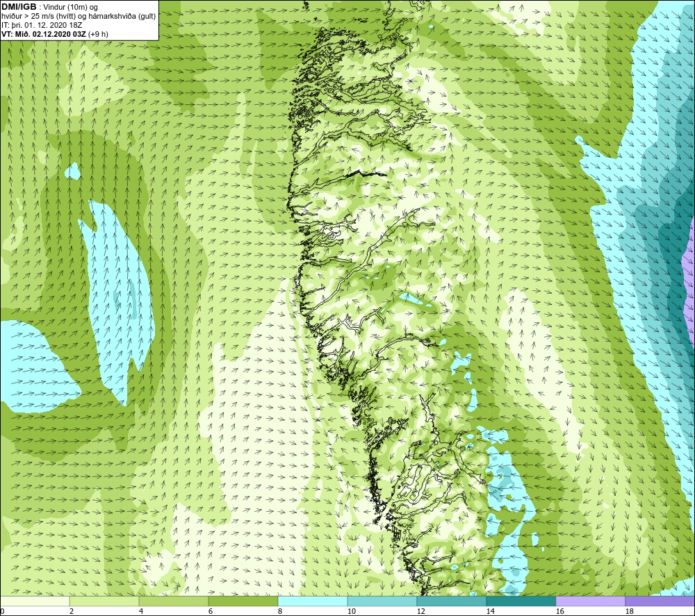Click the 'hviður > 25 m/s (hvítt)' legend line
Screen dimensions: 695x616
coord(79,17)
